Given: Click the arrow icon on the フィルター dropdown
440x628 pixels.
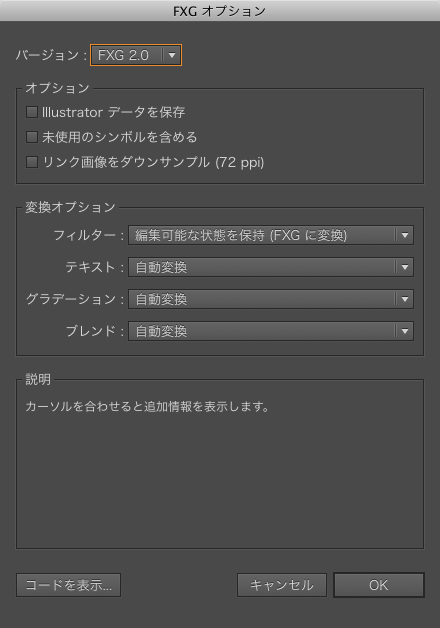Looking at the screenshot, I should click(x=405, y=236).
